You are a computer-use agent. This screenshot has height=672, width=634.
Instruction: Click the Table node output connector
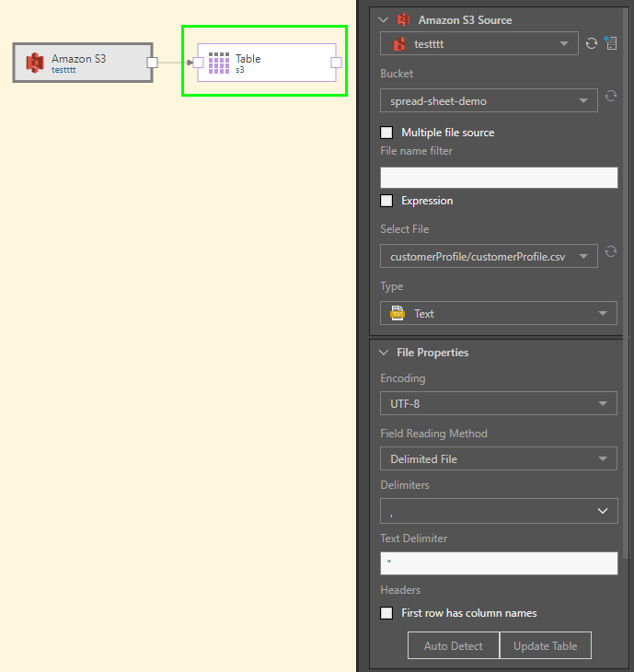336,63
